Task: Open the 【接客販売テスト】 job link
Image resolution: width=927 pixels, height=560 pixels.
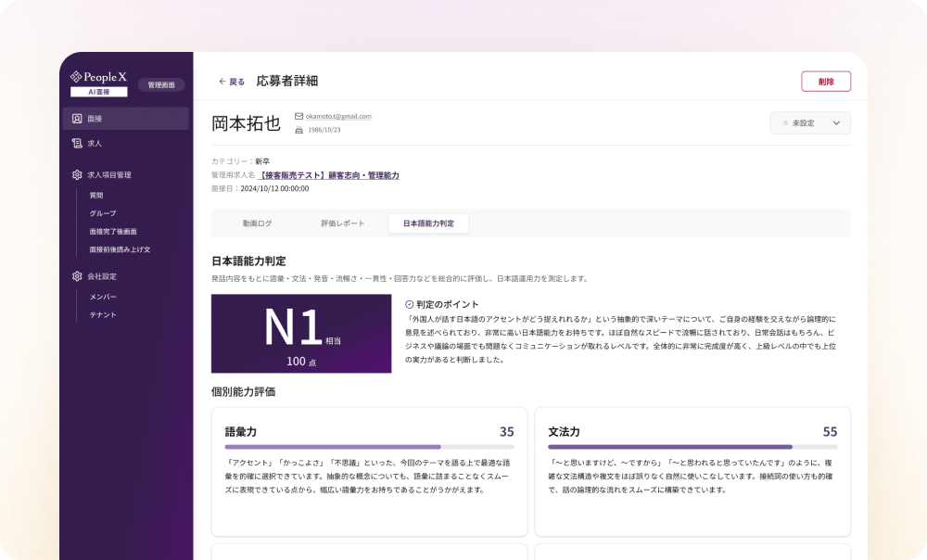Action: 328,174
